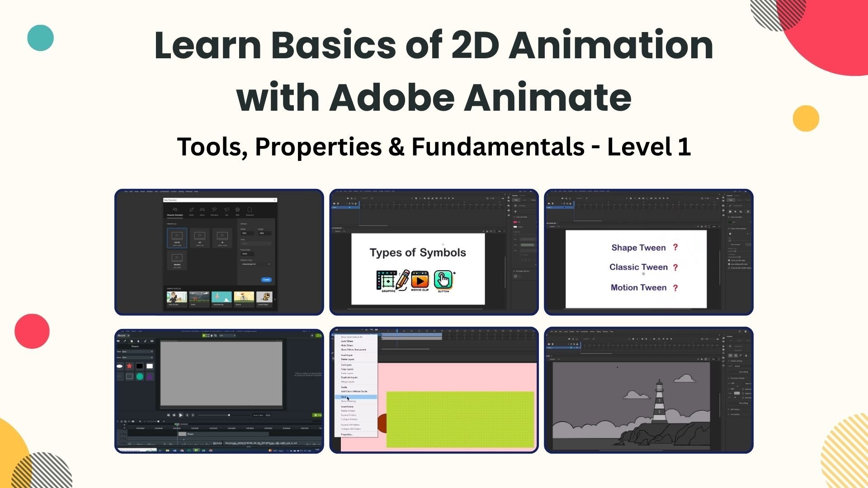The height and width of the screenshot is (488, 868).
Task: Select the teal circle shape
Action: (140, 376)
